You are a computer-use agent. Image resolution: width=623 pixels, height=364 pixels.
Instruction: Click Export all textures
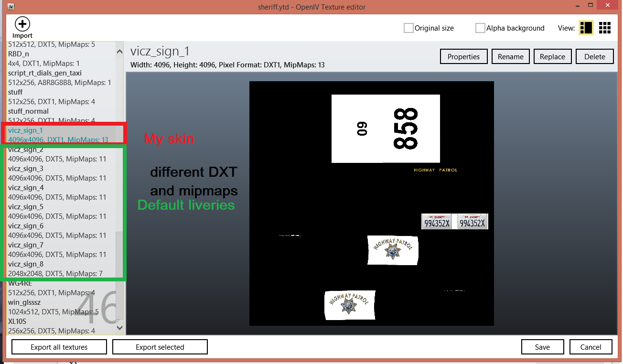(59, 347)
